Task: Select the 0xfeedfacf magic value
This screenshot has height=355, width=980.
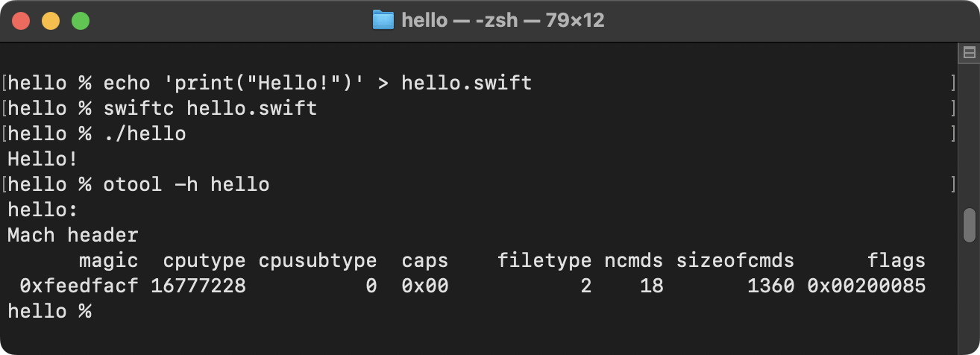Action: [79, 286]
